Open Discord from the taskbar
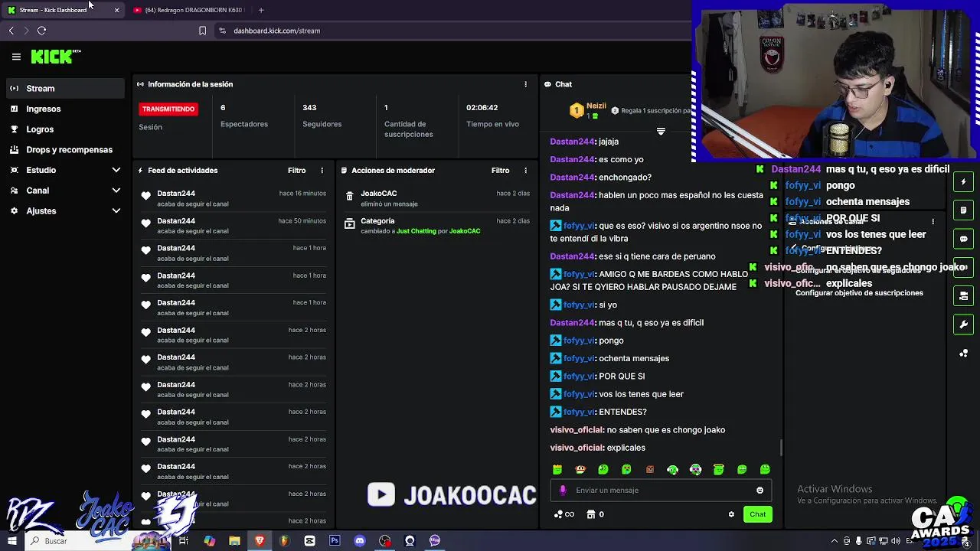 (x=360, y=541)
